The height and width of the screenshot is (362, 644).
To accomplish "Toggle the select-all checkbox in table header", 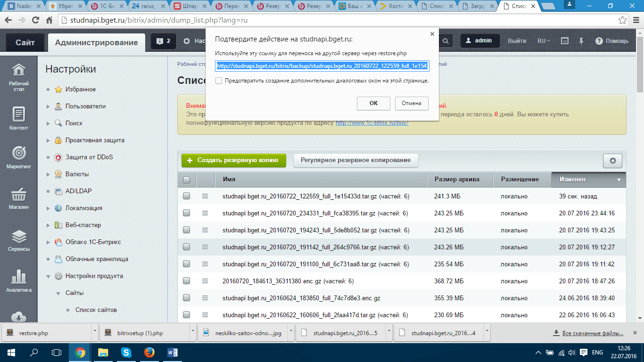I will (186, 180).
